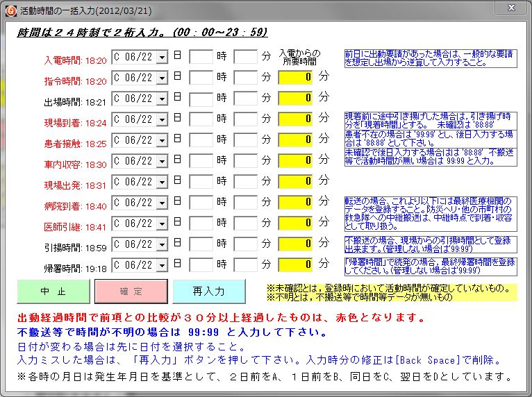
Task: Click the 入電時間 minute input field
Action: [x=245, y=57]
